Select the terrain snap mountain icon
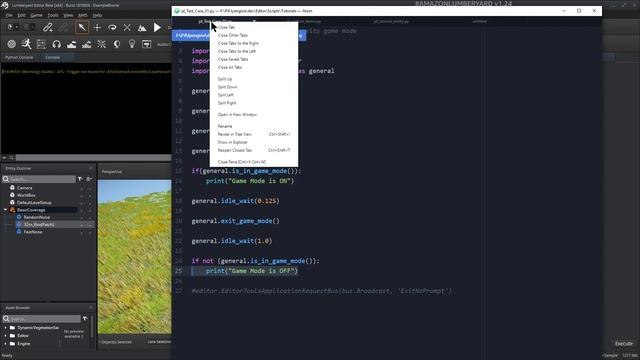640x360 pixels. pyautogui.click(x=142, y=27)
